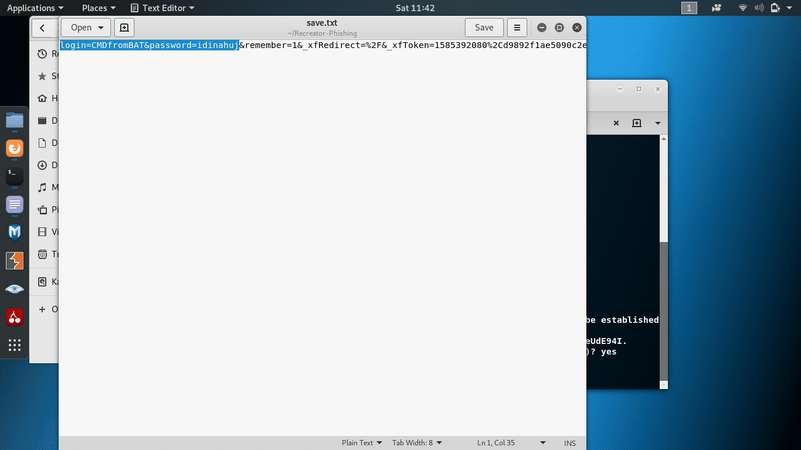Image resolution: width=801 pixels, height=450 pixels.
Task: Add new tab in terminal window
Action: point(637,123)
